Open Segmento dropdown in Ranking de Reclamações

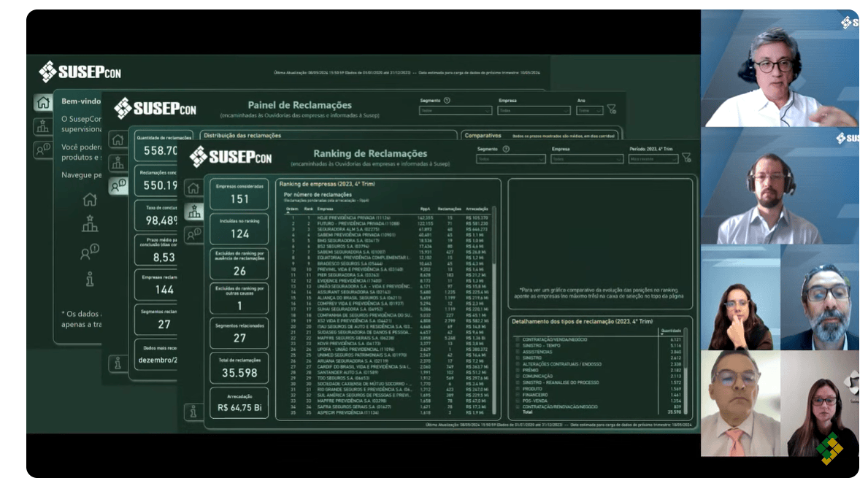pyautogui.click(x=510, y=159)
